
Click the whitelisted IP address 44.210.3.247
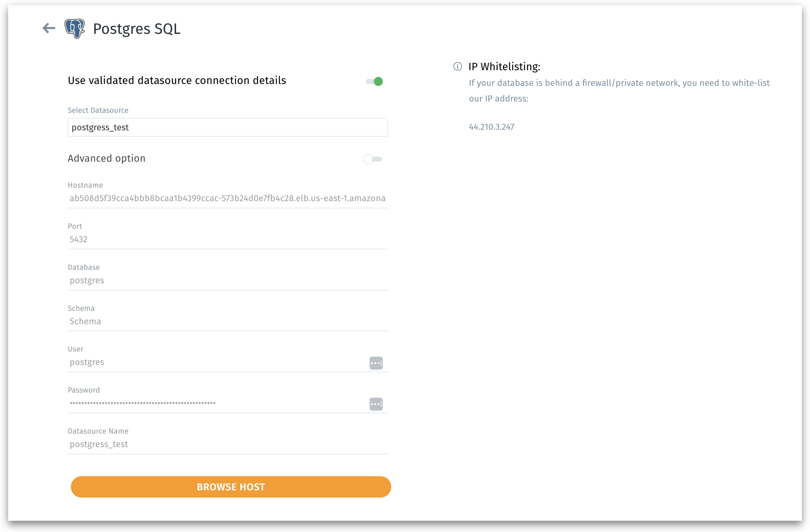491,127
